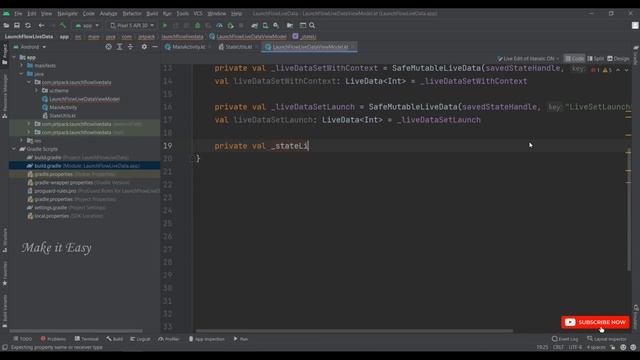Viewport: 640px width, 360px height.
Task: Click the Select Opened File target icon
Action: (x=108, y=47)
